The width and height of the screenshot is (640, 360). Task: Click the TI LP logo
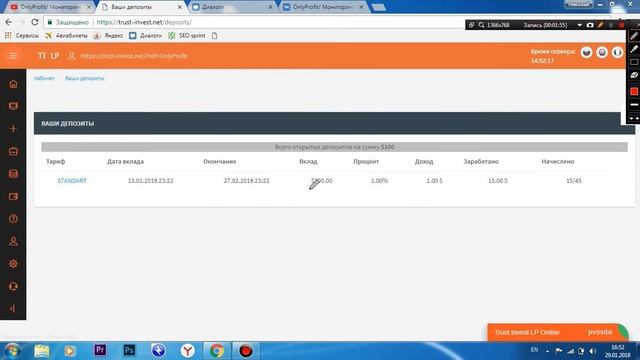[x=48, y=56]
